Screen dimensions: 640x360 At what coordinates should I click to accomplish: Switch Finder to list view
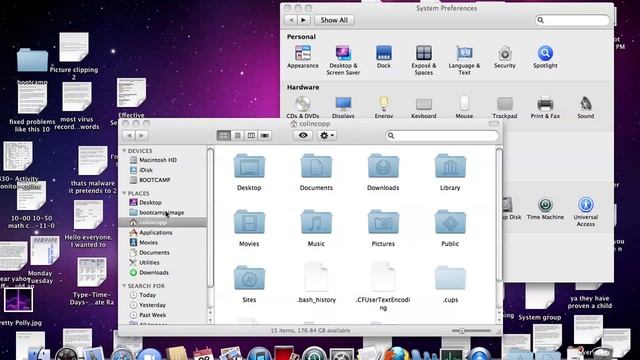[237, 136]
